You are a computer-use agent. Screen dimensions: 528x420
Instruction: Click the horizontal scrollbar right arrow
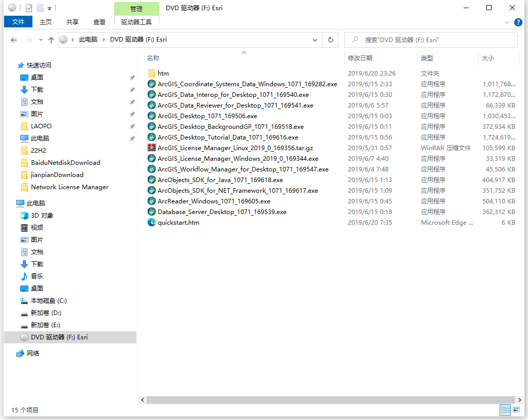pyautogui.click(x=519, y=400)
